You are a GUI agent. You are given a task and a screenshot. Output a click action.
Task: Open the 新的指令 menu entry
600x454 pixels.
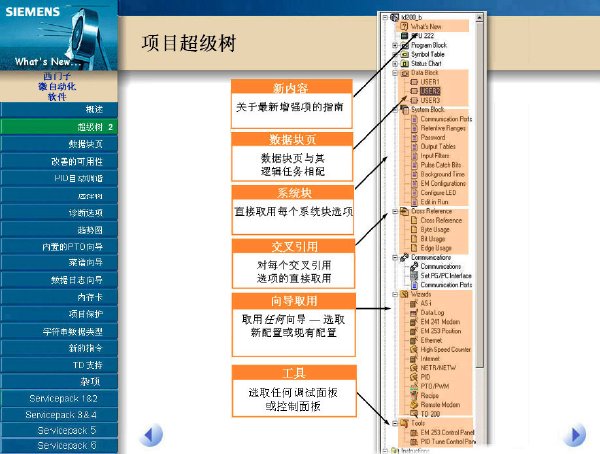59,348
